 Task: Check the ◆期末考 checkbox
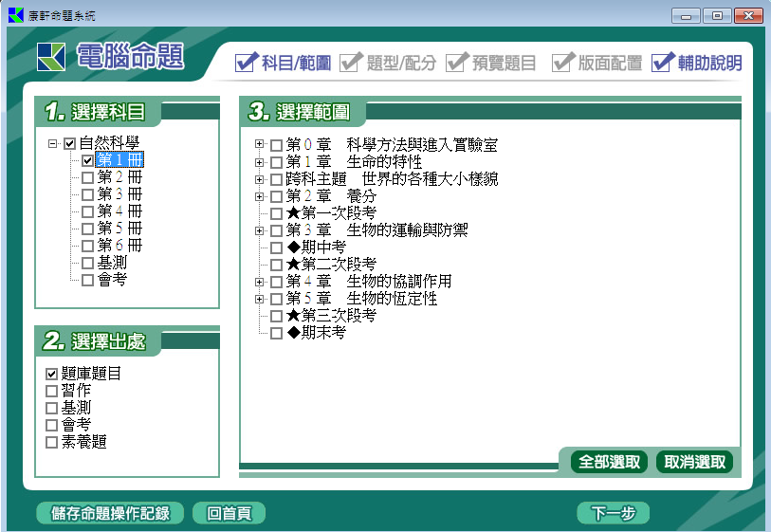click(276, 334)
